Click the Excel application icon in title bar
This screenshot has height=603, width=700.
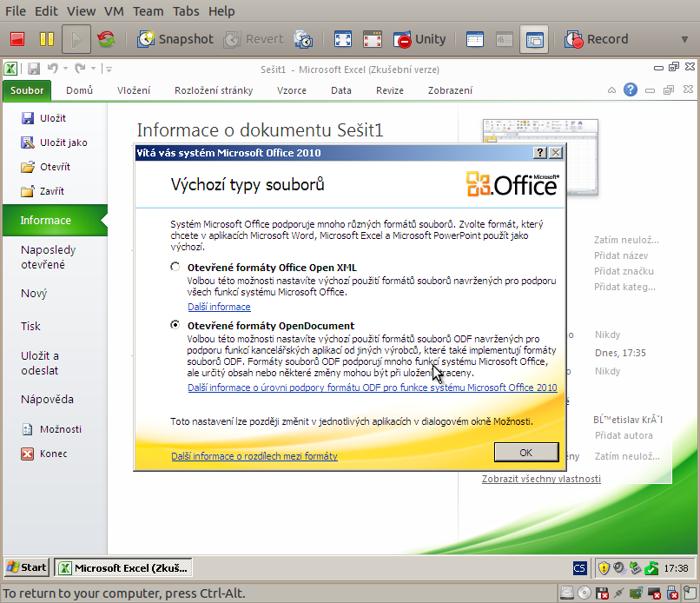[x=10, y=69]
